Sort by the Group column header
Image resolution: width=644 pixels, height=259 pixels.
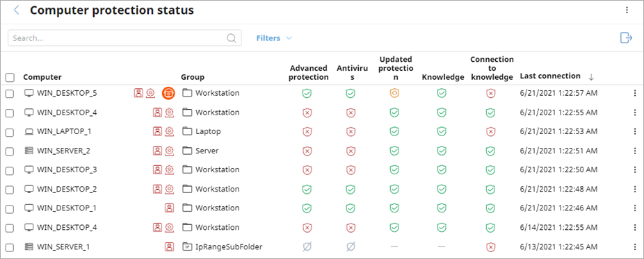pyautogui.click(x=193, y=77)
